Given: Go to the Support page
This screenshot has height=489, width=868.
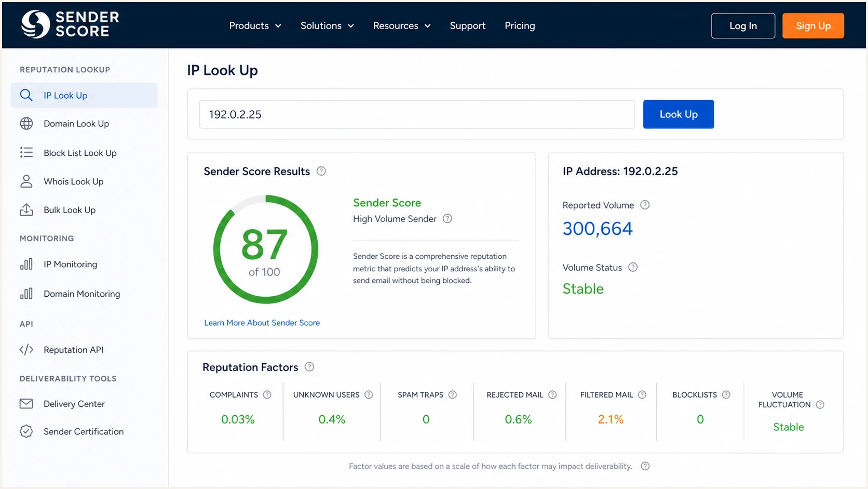Looking at the screenshot, I should [x=468, y=25].
